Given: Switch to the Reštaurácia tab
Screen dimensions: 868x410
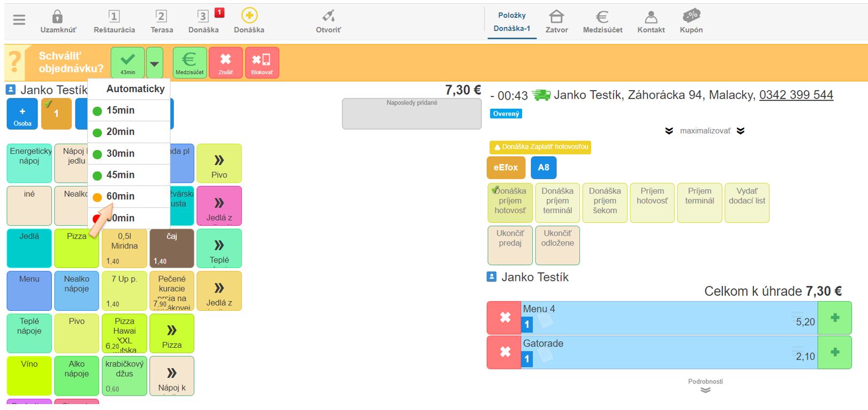Looking at the screenshot, I should tap(114, 21).
